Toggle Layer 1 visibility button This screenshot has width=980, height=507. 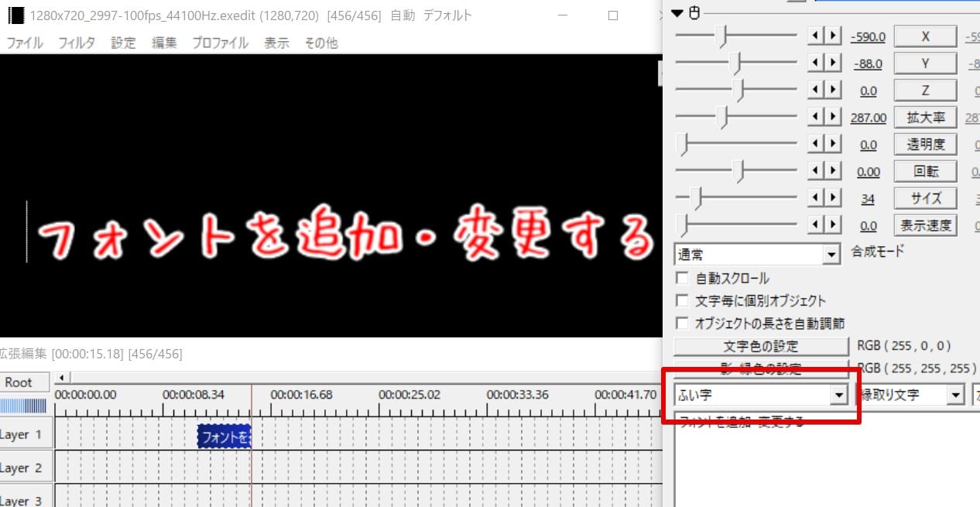(x=26, y=434)
